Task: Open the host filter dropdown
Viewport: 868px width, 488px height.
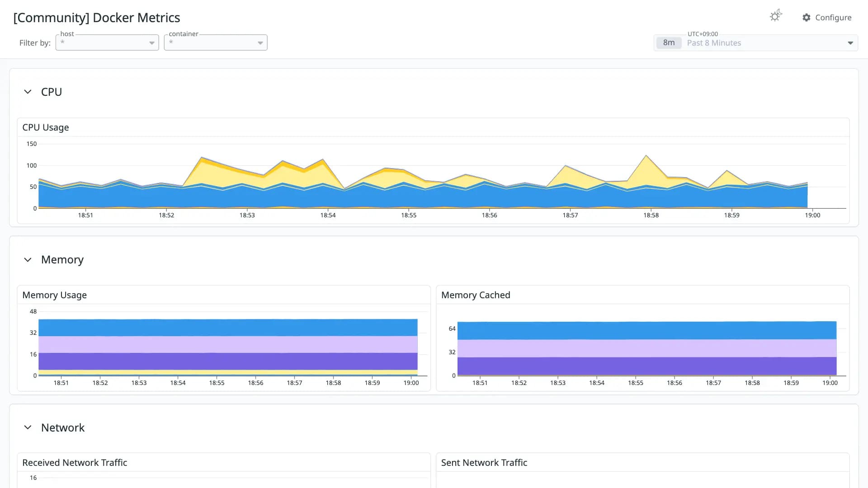Action: [x=107, y=42]
